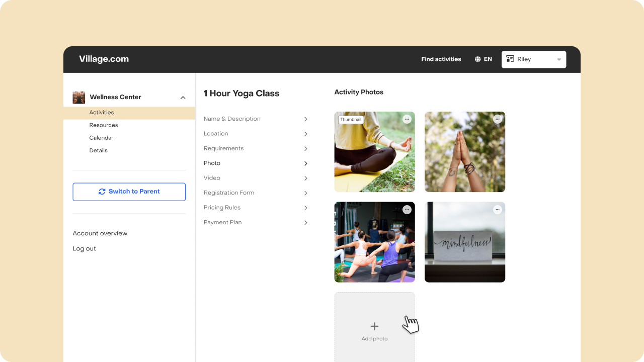644x362 pixels.
Task: Open the Find activities link
Action: click(441, 59)
